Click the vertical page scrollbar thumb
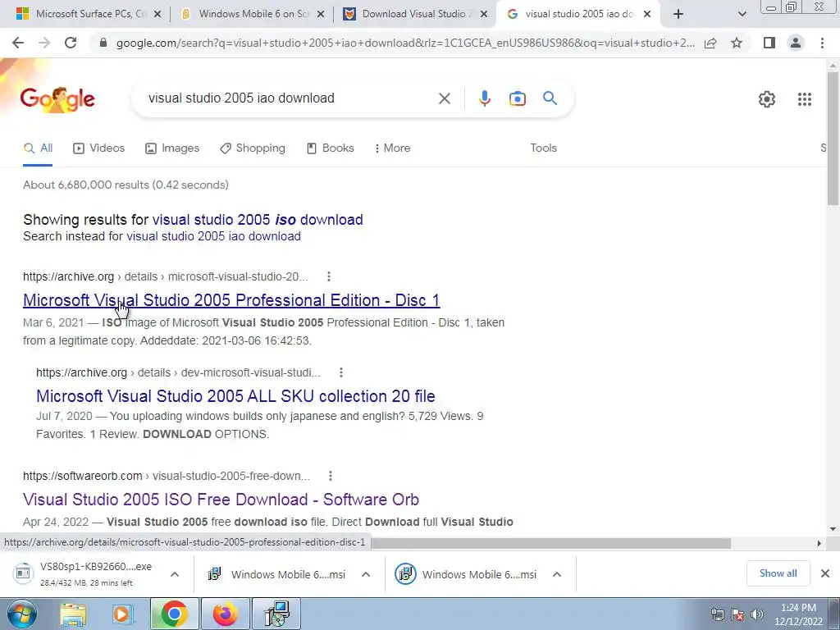The width and height of the screenshot is (840, 630). (833, 138)
